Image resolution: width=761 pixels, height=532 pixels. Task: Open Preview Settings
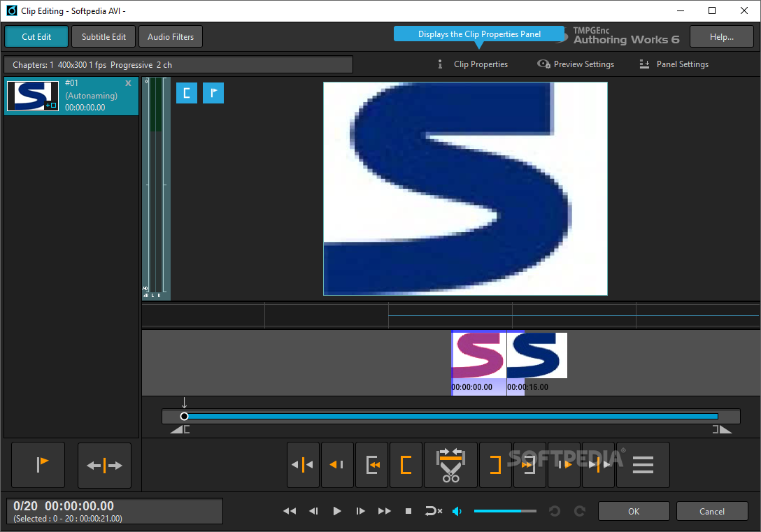coord(576,64)
